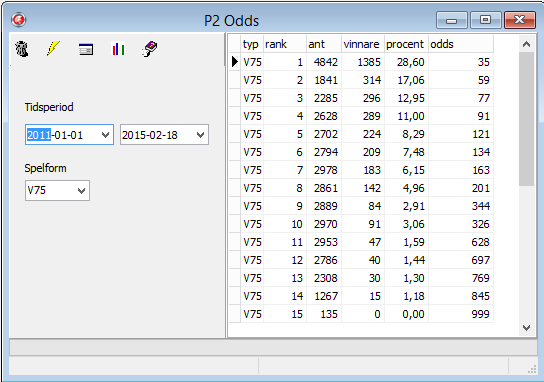Click the odds cell 628
Image resolution: width=544 pixels, height=382 pixels.
(x=461, y=242)
